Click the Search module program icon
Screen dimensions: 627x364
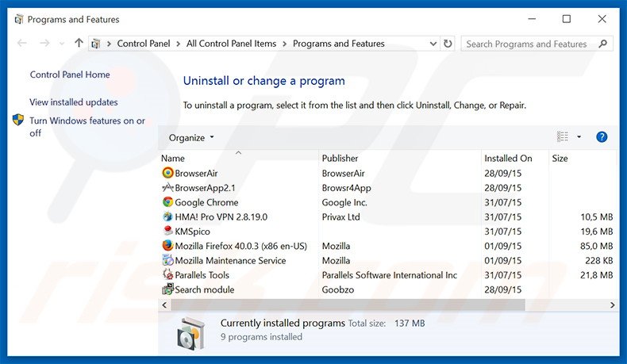(167, 289)
